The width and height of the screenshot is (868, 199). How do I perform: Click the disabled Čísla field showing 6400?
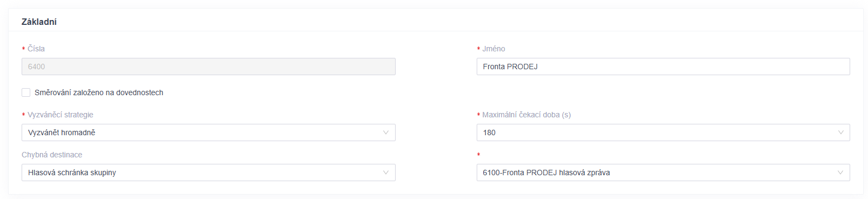209,67
